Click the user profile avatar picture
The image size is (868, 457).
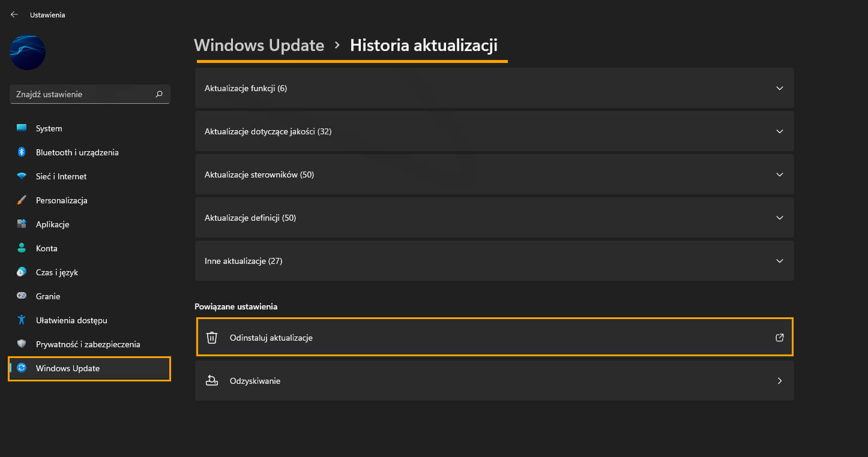coord(28,52)
